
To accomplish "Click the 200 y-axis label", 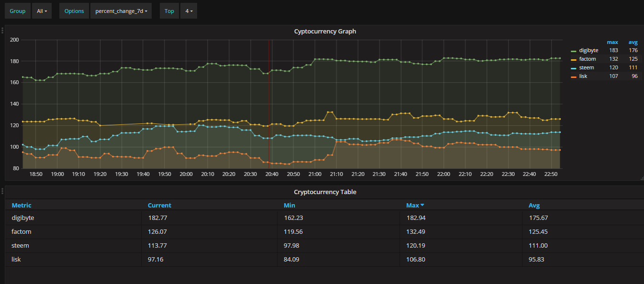I will (x=14, y=40).
